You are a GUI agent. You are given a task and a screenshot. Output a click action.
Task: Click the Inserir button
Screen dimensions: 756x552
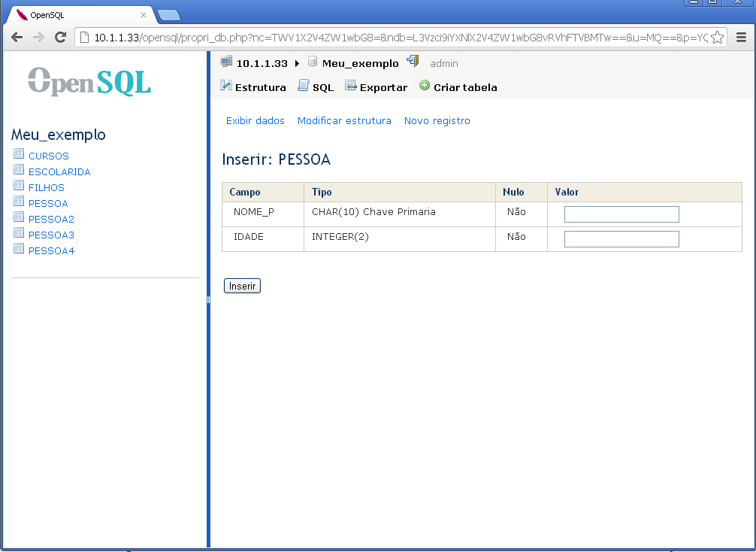pos(242,286)
